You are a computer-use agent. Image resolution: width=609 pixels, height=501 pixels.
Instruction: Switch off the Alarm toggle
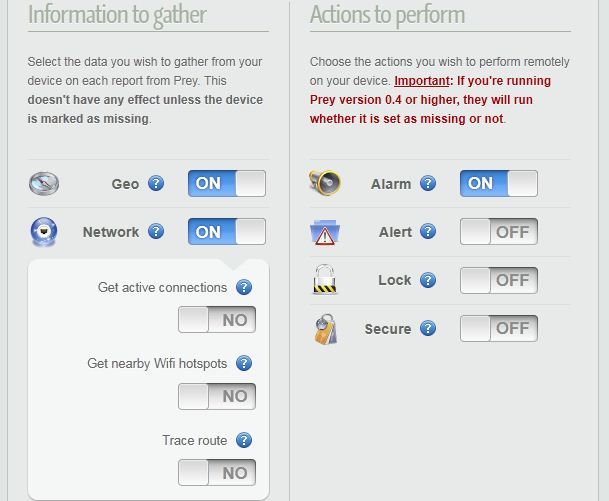point(499,184)
